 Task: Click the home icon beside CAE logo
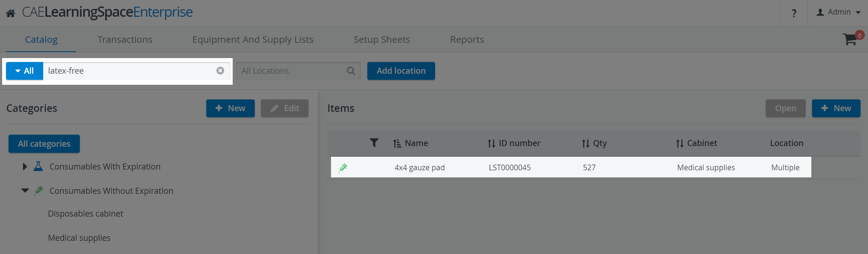click(11, 14)
